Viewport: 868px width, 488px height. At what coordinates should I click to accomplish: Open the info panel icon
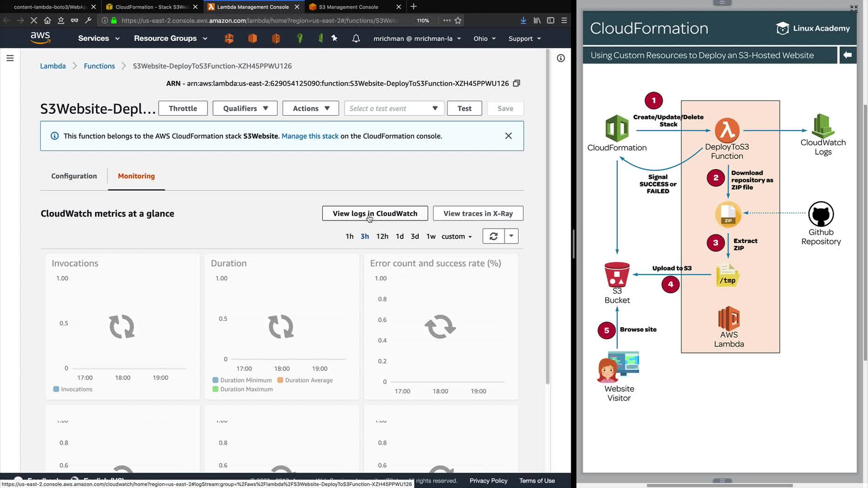(x=561, y=58)
